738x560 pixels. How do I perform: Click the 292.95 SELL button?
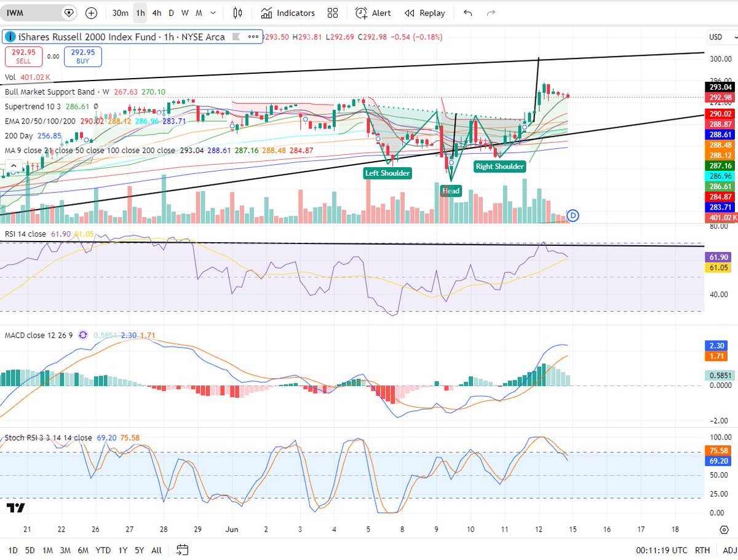(x=23, y=57)
